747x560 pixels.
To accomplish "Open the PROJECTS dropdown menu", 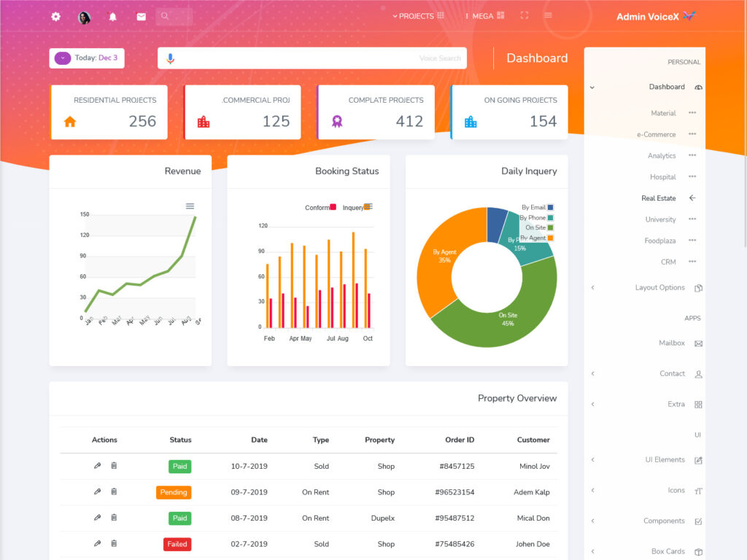I will tap(418, 16).
